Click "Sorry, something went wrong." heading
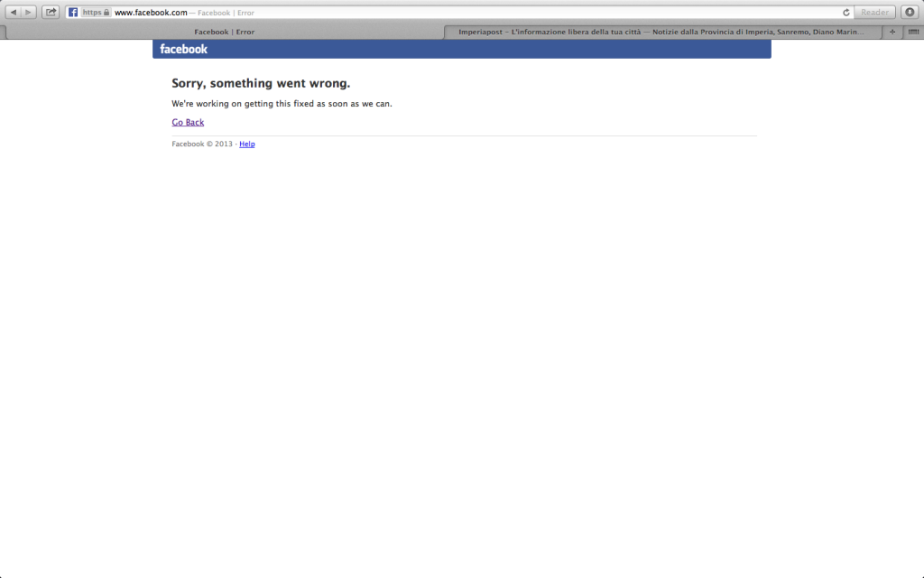The width and height of the screenshot is (924, 578). [x=261, y=83]
